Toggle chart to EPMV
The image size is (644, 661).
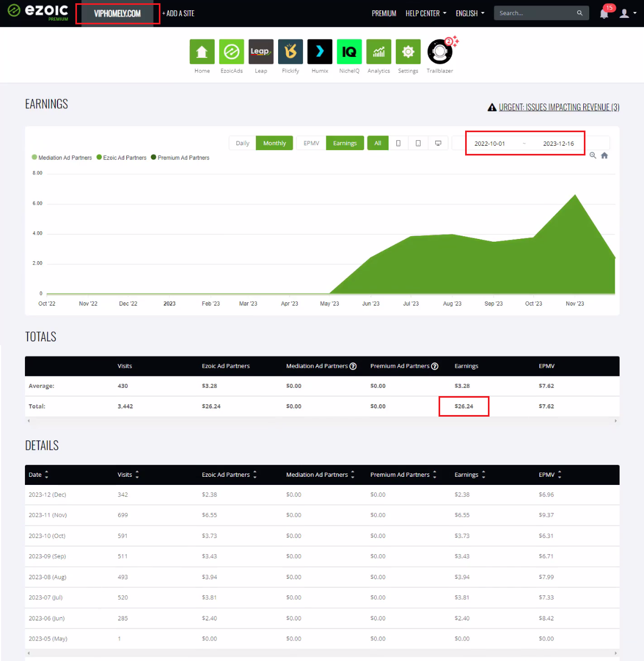311,143
